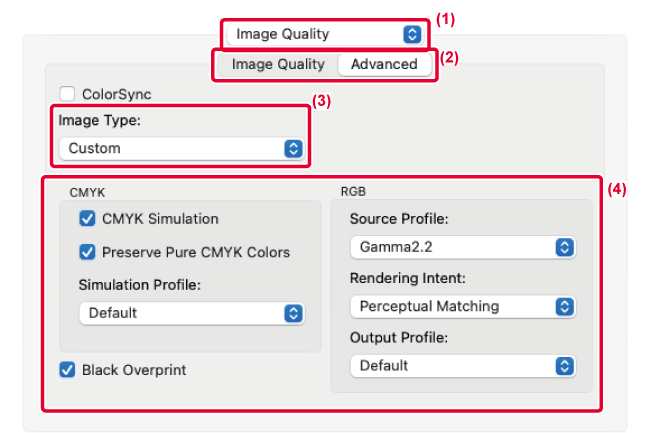
Task: Click the Simulation Profile blue chevron icon
Action: click(293, 313)
